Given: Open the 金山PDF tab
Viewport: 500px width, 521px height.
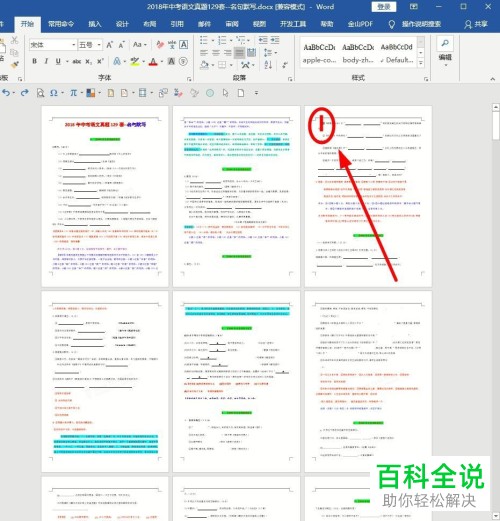Looking at the screenshot, I should 360,24.
